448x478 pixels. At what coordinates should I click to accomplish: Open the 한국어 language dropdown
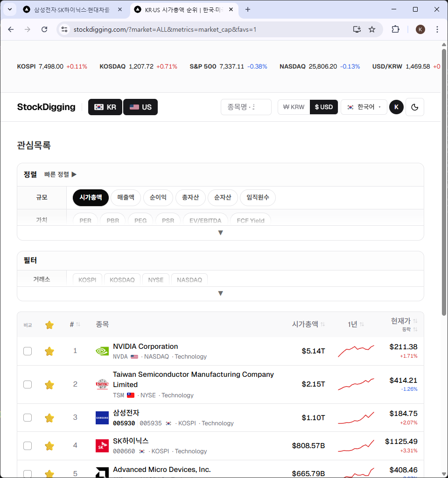pyautogui.click(x=364, y=107)
